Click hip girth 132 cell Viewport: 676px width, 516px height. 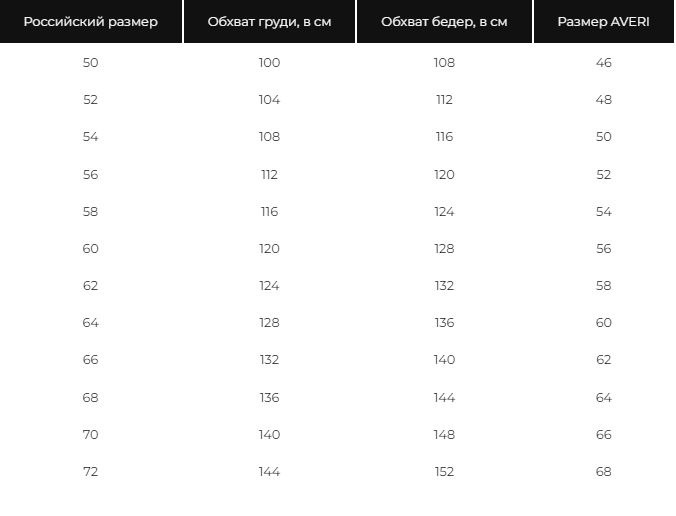click(444, 286)
